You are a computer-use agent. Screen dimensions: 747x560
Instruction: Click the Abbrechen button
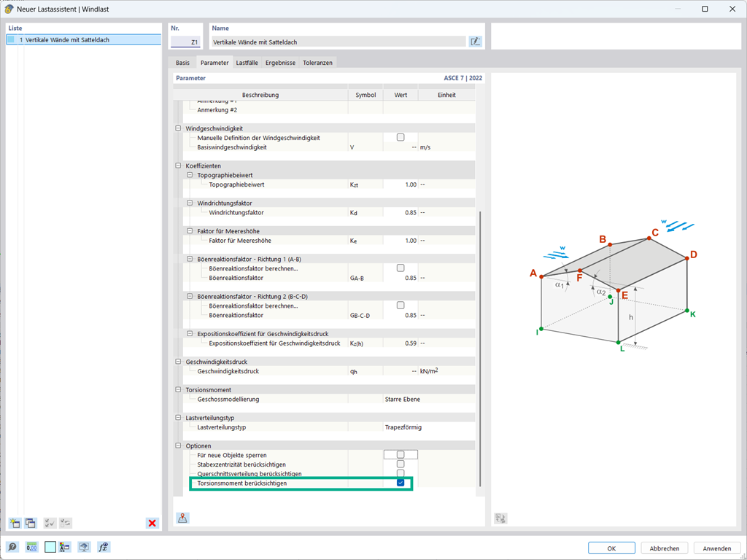click(664, 548)
